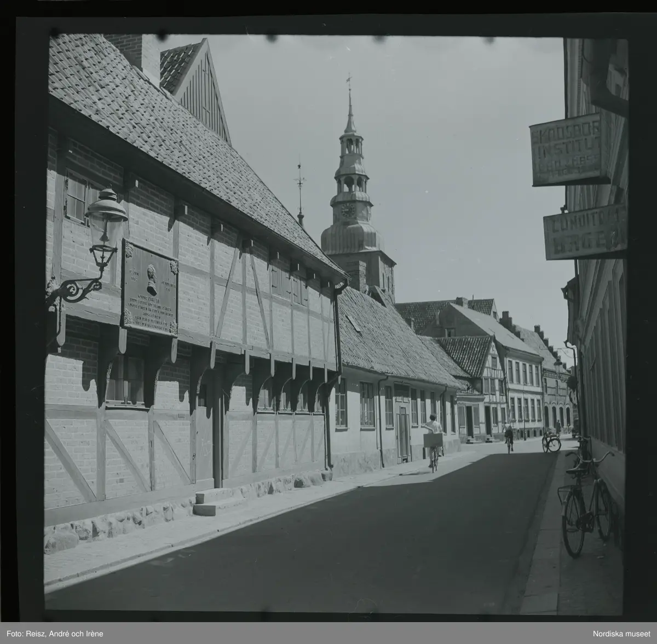The height and width of the screenshot is (644, 657).
Task: Click the lower hanging Conditori sign
Action: [584, 234]
